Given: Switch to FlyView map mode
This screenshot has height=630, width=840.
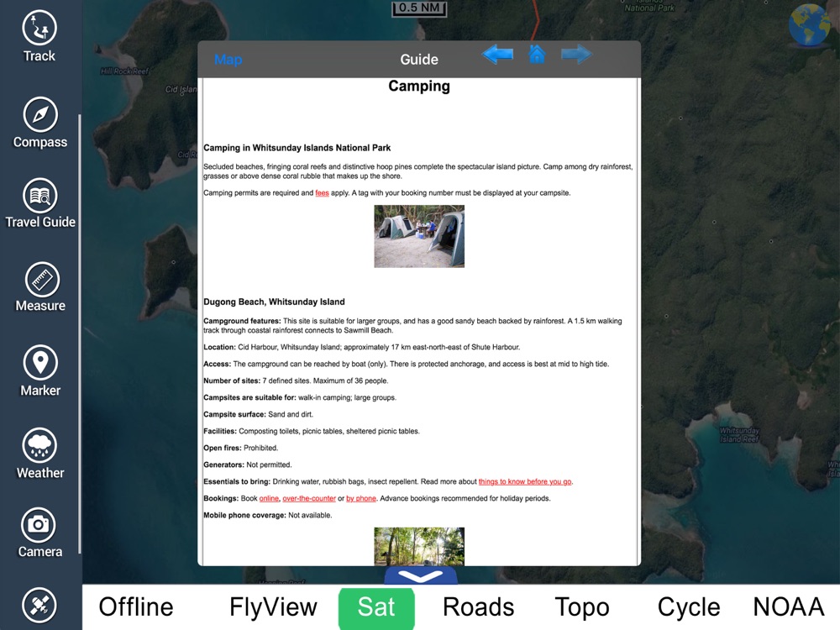Looking at the screenshot, I should coord(273,607).
